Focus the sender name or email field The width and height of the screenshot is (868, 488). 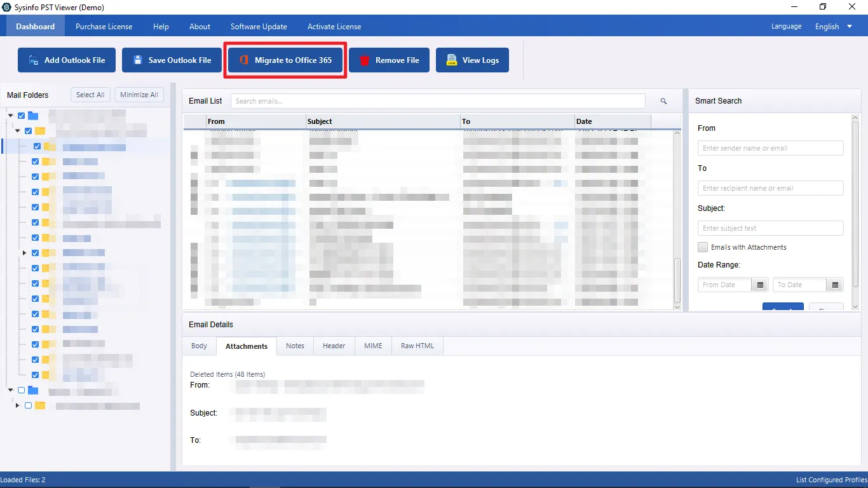coord(771,148)
